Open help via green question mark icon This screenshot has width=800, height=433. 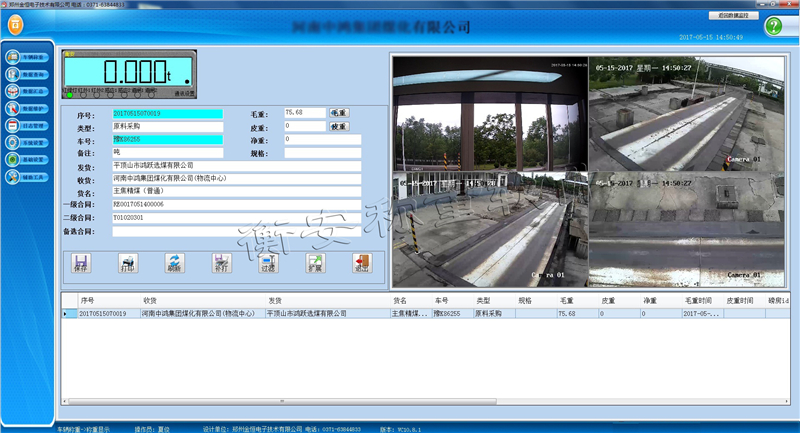(x=774, y=27)
